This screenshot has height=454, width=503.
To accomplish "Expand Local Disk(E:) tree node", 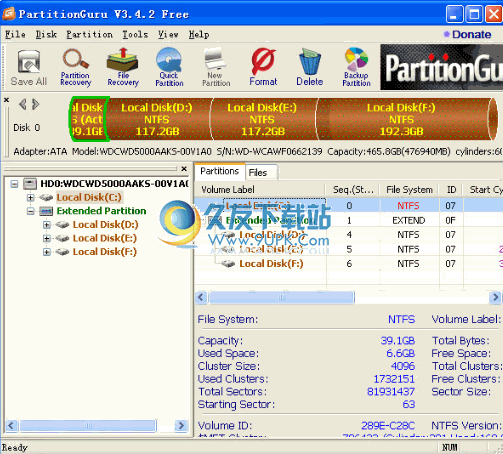I will [47, 238].
